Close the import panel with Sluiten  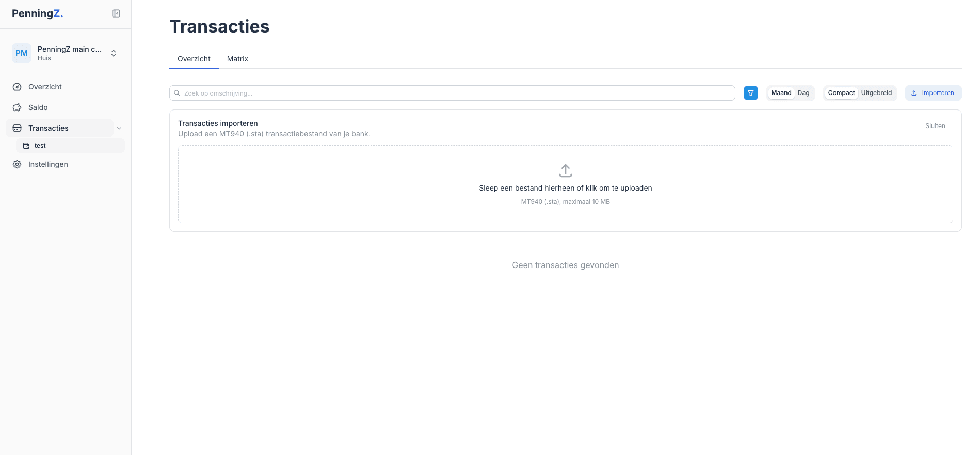[x=935, y=126]
